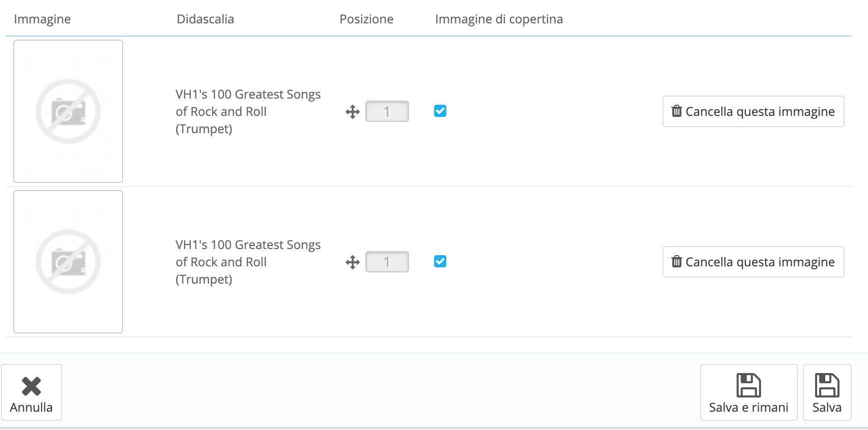
Task: Click the Posizione column header
Action: pyautogui.click(x=366, y=19)
